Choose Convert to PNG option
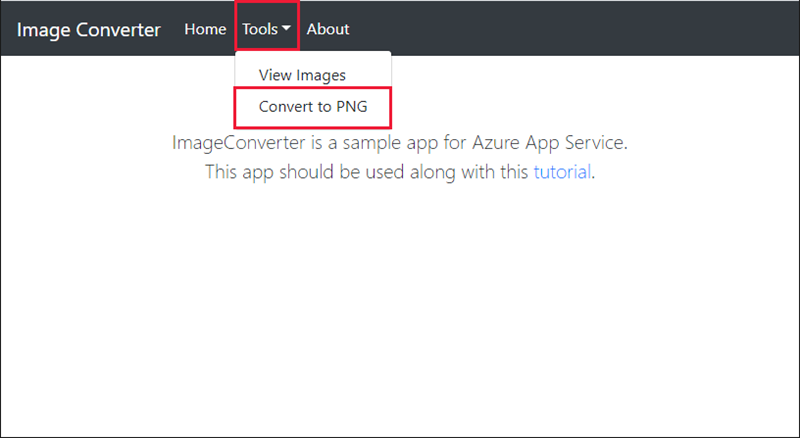 (312, 106)
